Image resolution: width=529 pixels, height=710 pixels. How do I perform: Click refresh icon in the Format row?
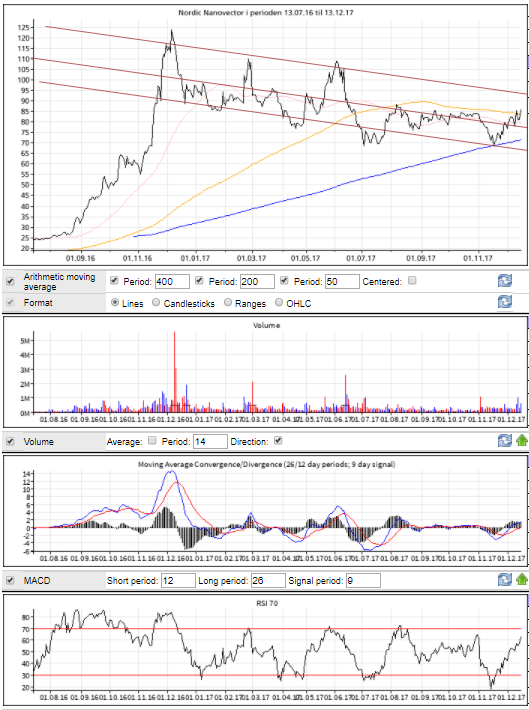tap(505, 302)
